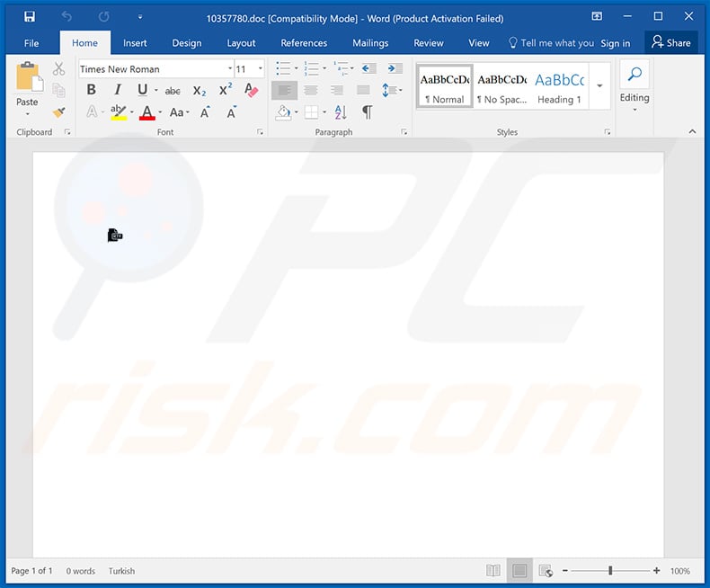The width and height of the screenshot is (710, 588).
Task: Click Decrease Indent icon
Action: 369,68
